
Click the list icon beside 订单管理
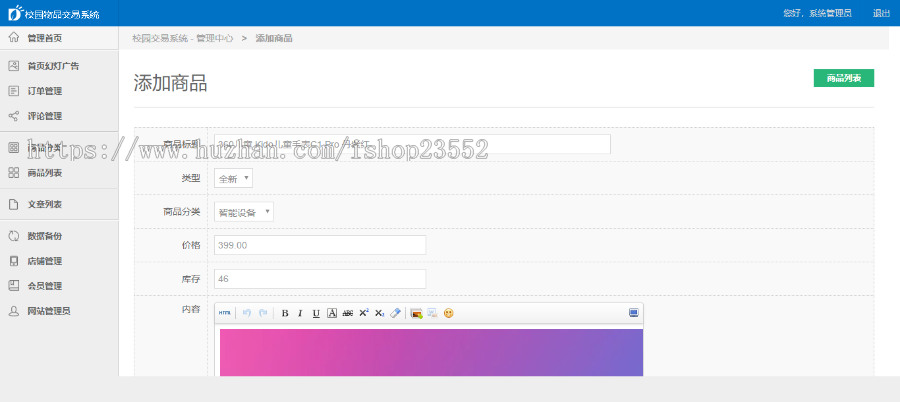click(x=14, y=91)
